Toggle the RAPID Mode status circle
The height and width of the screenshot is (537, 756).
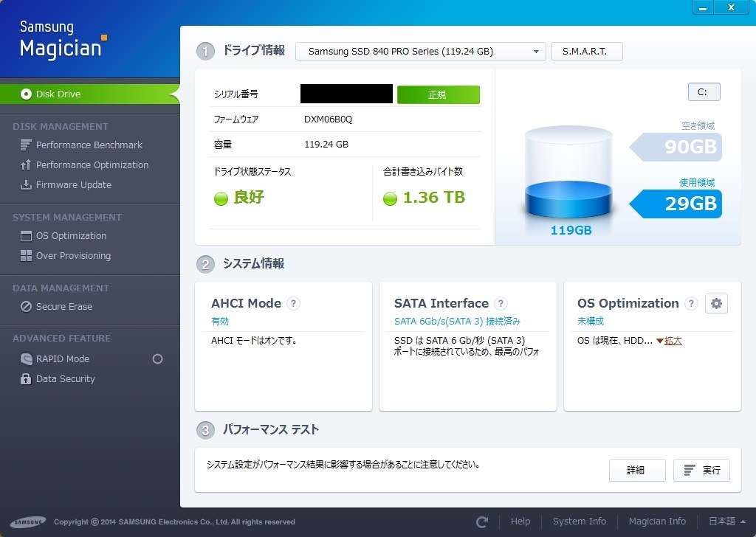pos(157,358)
